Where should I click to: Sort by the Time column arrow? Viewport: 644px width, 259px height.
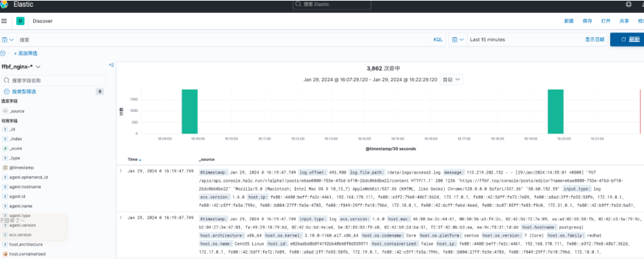(140, 159)
